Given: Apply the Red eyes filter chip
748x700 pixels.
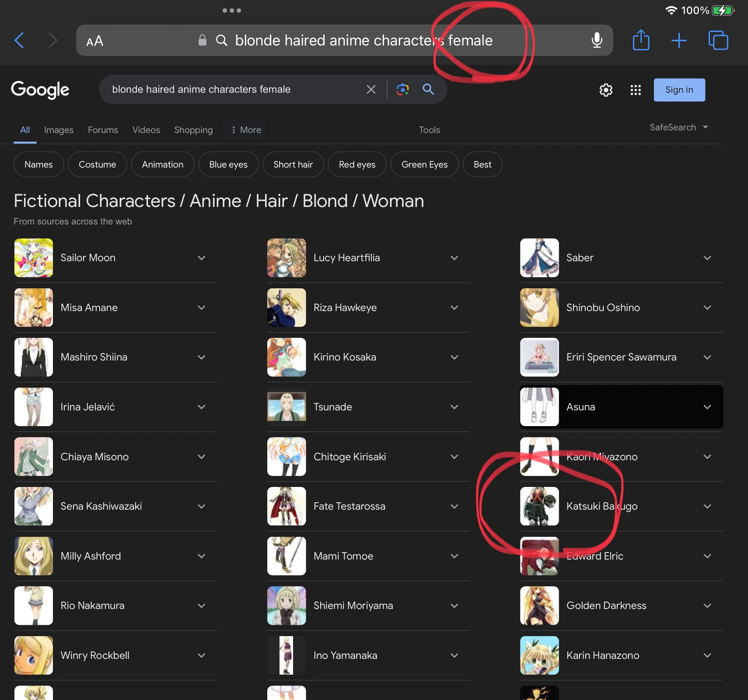Looking at the screenshot, I should point(357,164).
